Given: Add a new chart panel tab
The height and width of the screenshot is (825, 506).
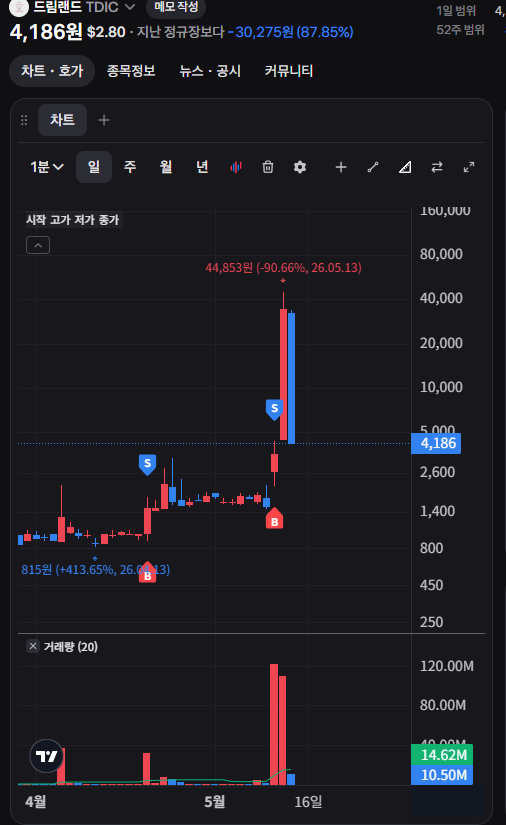Looking at the screenshot, I should (104, 120).
